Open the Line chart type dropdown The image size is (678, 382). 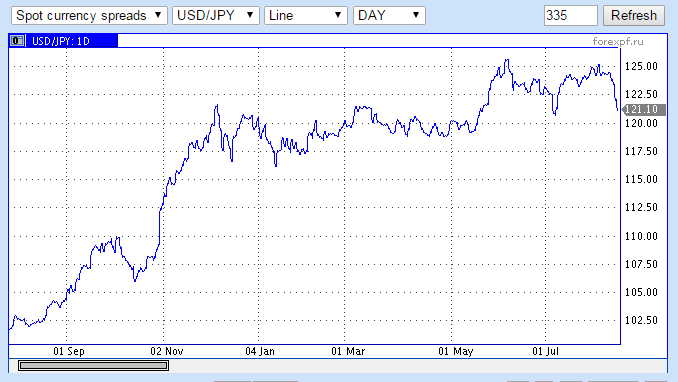(x=306, y=16)
